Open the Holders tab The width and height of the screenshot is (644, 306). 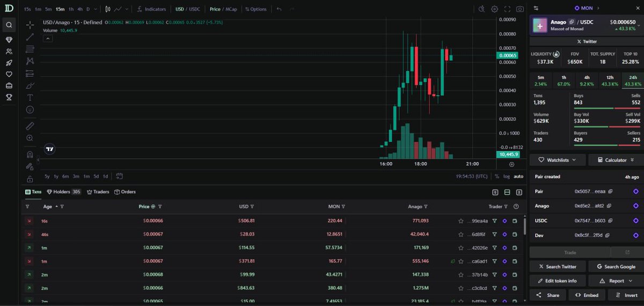coord(63,192)
